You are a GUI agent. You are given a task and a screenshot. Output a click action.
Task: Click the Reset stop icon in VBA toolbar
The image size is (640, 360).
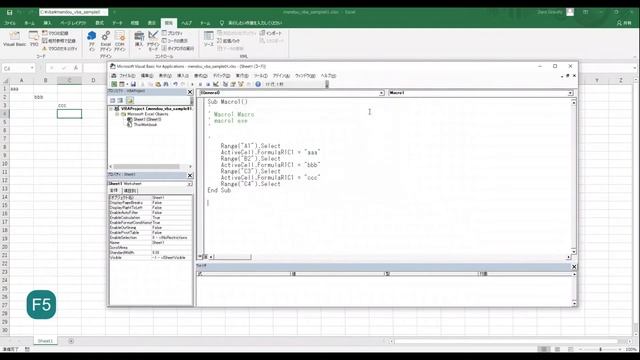(208, 84)
